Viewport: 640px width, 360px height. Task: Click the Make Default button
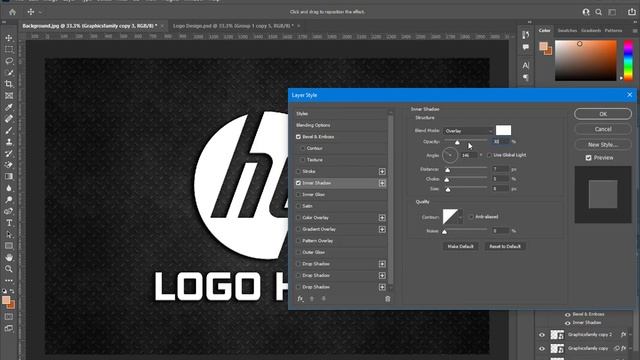point(460,246)
